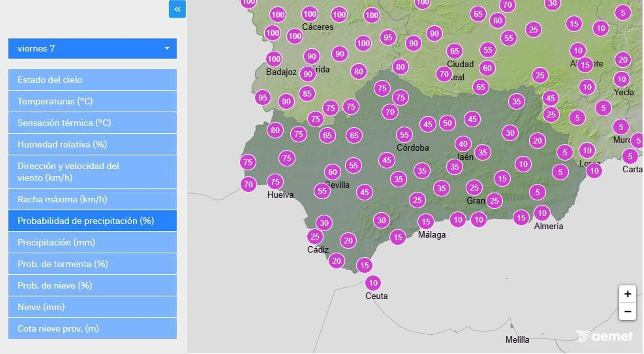Collapse the sidebar with double-chevron button

click(x=177, y=9)
